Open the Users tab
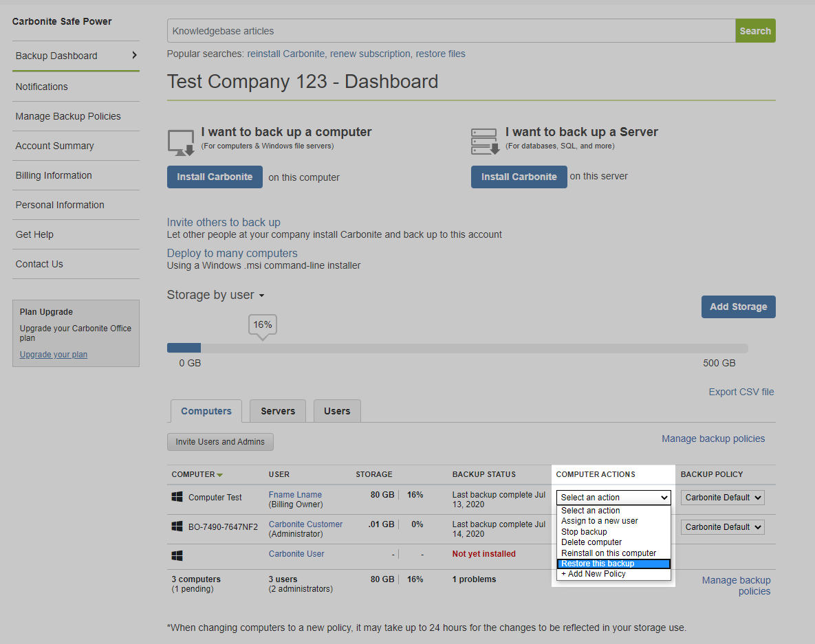Image resolution: width=815 pixels, height=644 pixels. tap(337, 411)
